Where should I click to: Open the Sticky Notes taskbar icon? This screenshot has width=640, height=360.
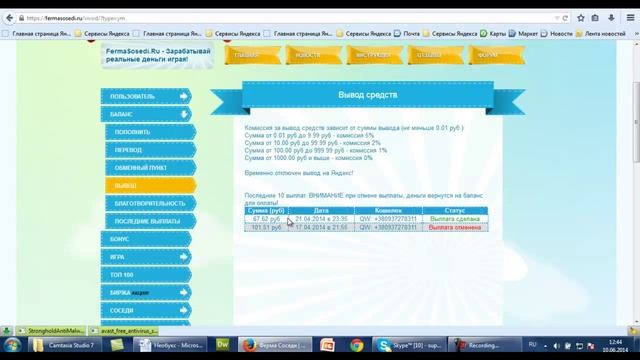pyautogui.click(x=117, y=345)
